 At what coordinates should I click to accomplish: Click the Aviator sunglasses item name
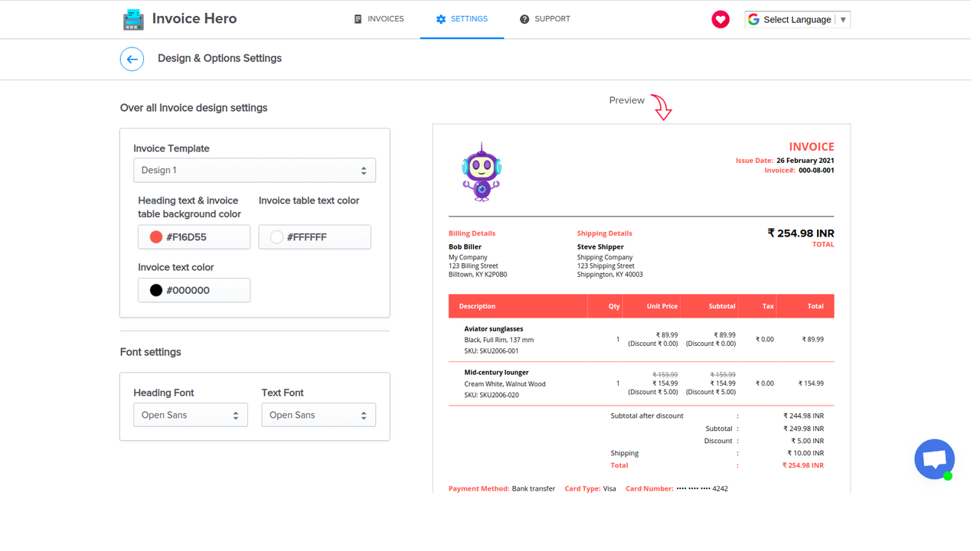[494, 329]
